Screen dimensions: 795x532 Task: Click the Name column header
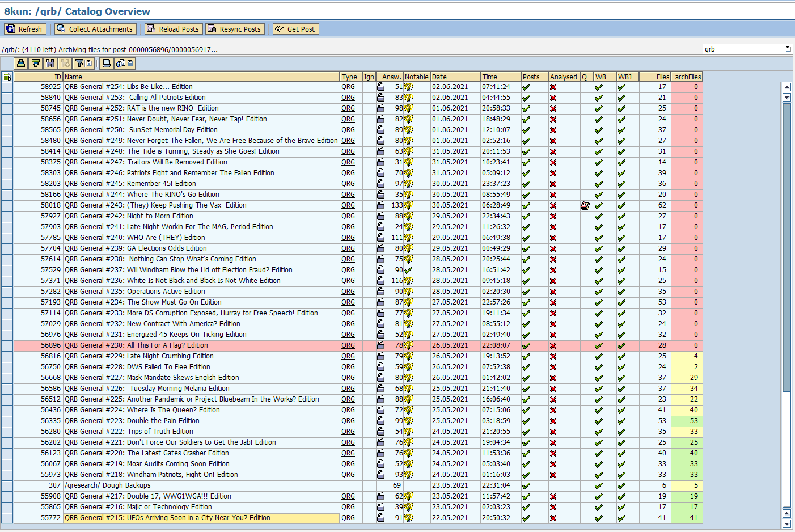(201, 77)
